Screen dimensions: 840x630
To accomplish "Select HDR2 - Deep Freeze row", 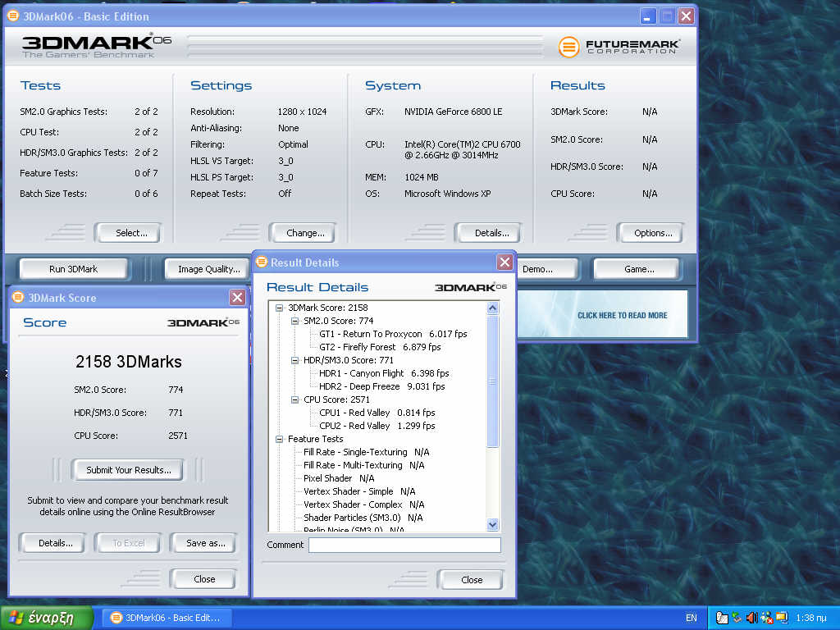I will (381, 386).
